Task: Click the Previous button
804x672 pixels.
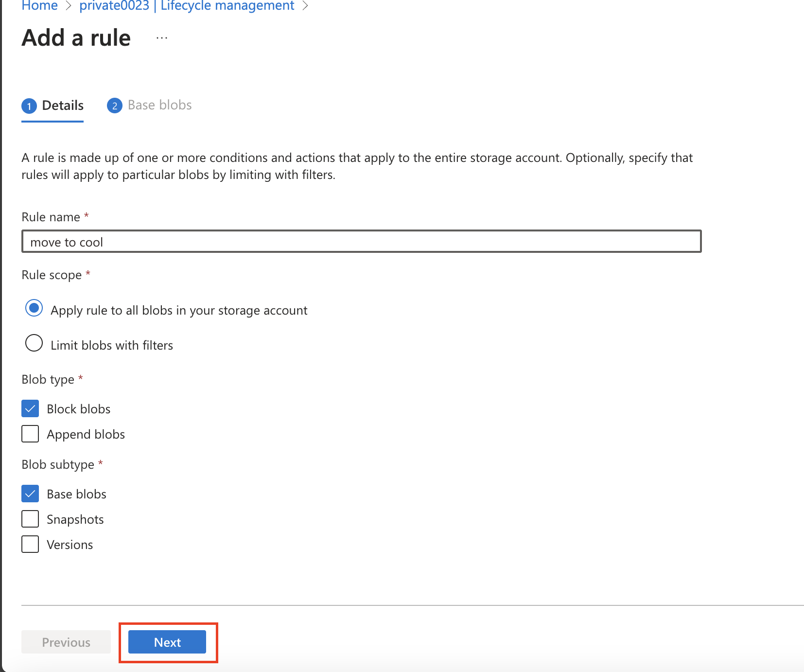Action: coord(66,642)
